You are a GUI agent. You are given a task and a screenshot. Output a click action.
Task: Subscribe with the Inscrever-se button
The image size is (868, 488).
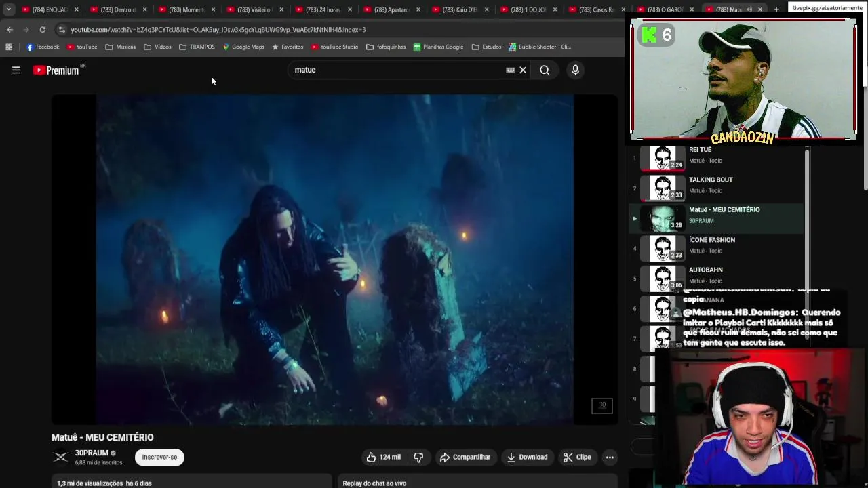(x=159, y=457)
